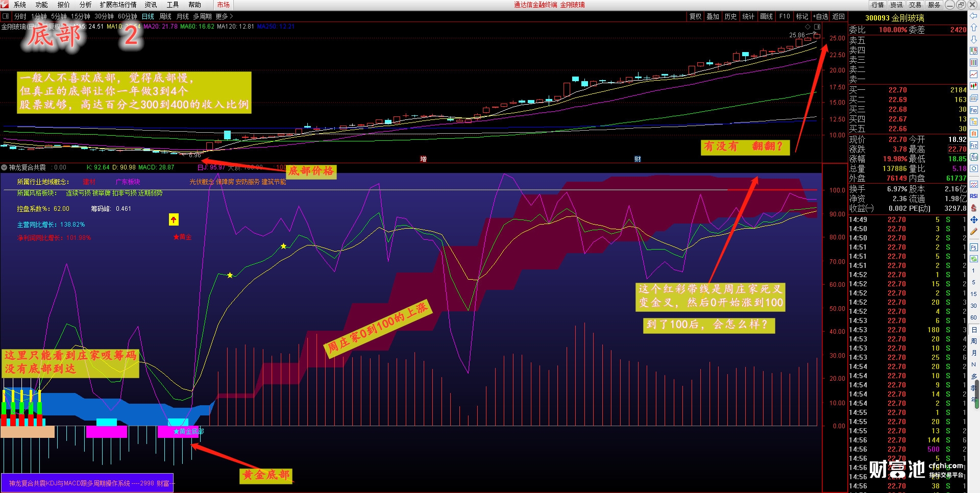
Task: Click the +自选 add to watchlist button
Action: [x=821, y=16]
